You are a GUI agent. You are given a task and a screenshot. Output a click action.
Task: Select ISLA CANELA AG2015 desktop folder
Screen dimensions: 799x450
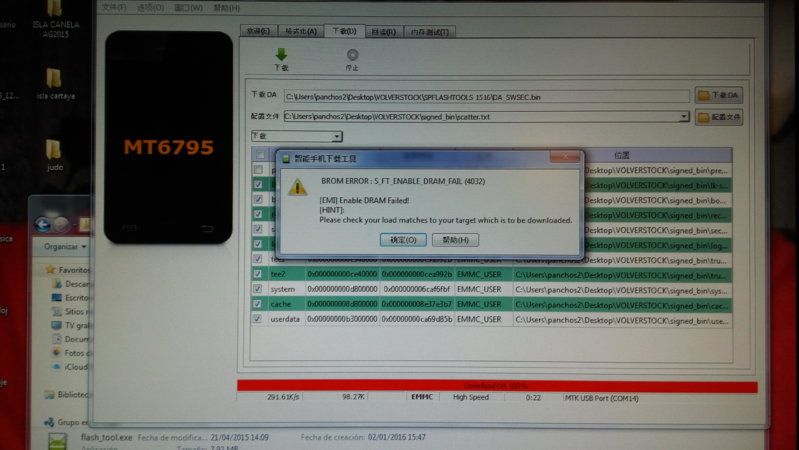point(55,19)
